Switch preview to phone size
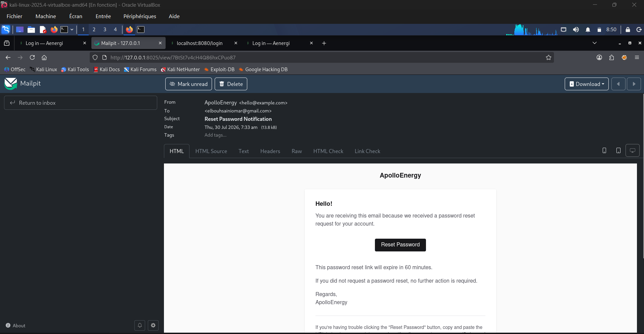 point(604,151)
